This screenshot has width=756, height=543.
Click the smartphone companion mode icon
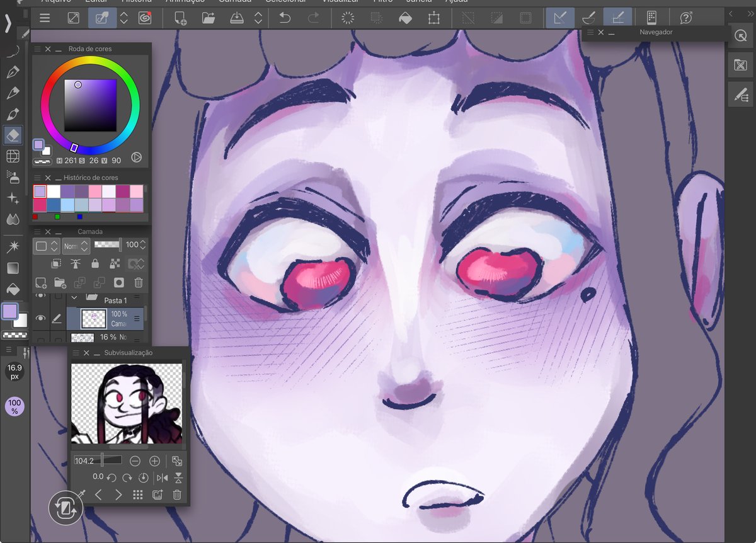651,18
